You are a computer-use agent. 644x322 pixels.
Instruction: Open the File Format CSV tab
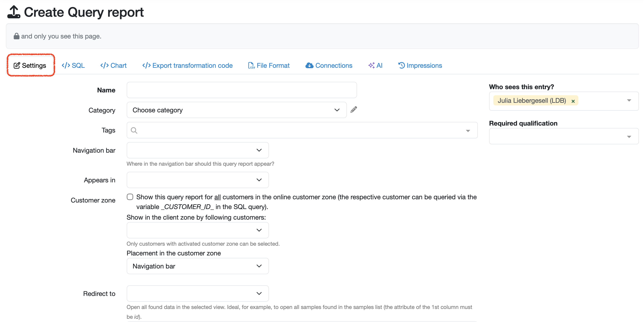coord(269,66)
